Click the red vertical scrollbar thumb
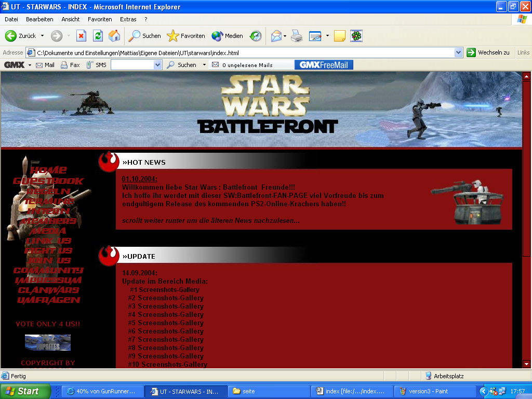 coord(526,168)
